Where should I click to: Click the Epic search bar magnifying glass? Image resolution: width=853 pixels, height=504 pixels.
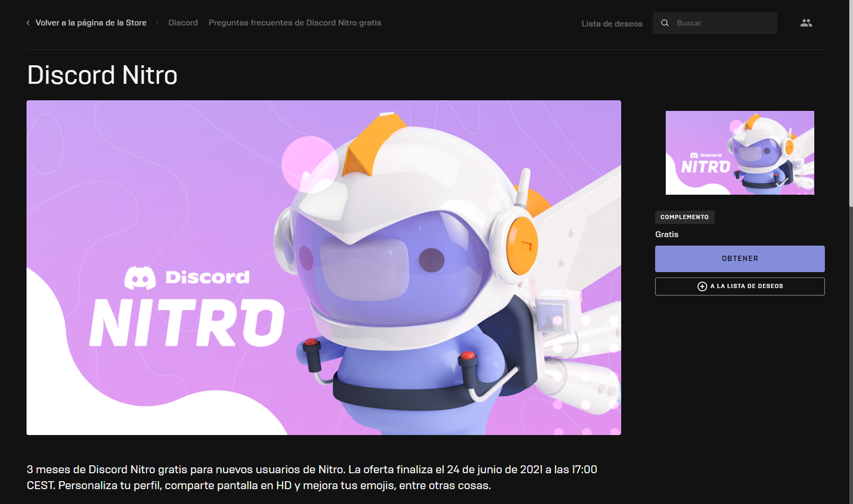665,23
